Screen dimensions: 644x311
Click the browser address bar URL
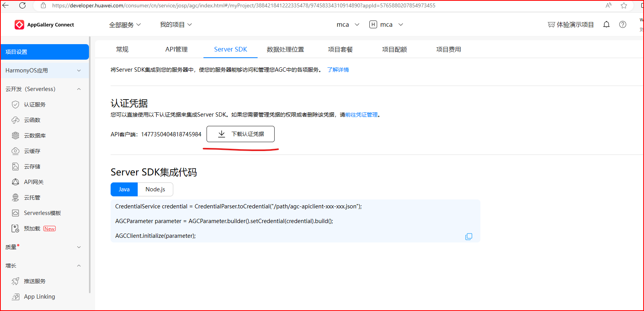(x=244, y=5)
